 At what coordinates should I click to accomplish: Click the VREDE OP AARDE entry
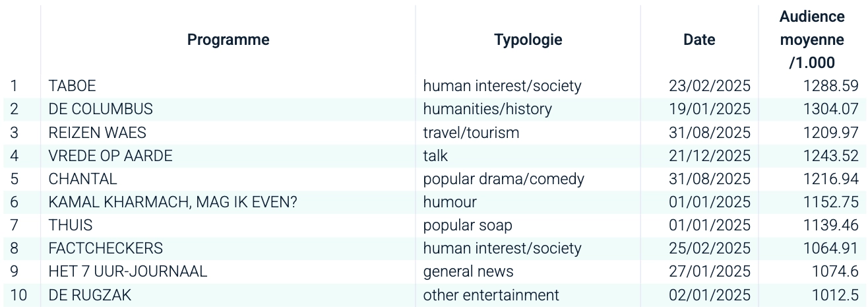tap(110, 156)
